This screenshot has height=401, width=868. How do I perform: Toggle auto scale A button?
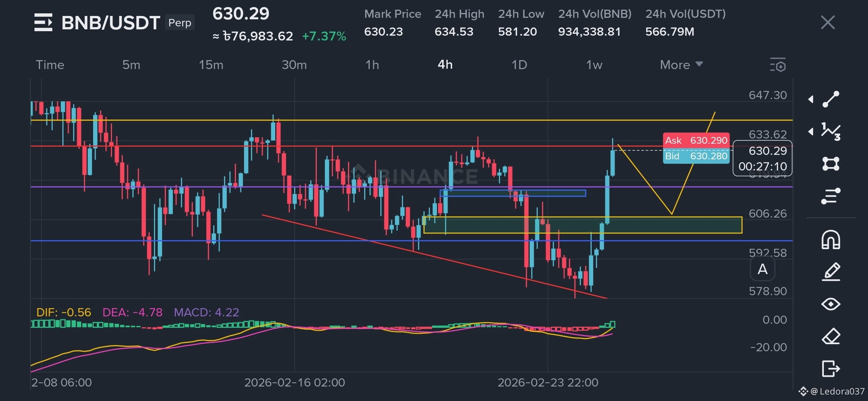pos(762,269)
